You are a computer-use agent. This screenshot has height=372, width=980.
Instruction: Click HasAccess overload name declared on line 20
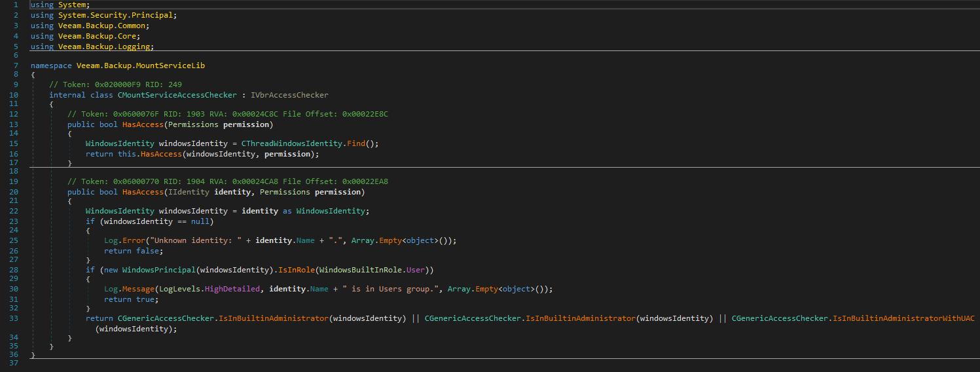click(143, 192)
